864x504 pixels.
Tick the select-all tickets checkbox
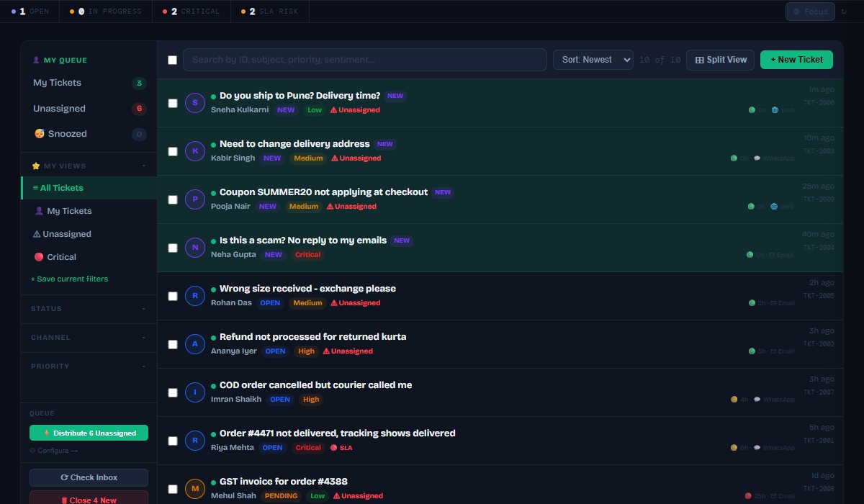pos(173,60)
